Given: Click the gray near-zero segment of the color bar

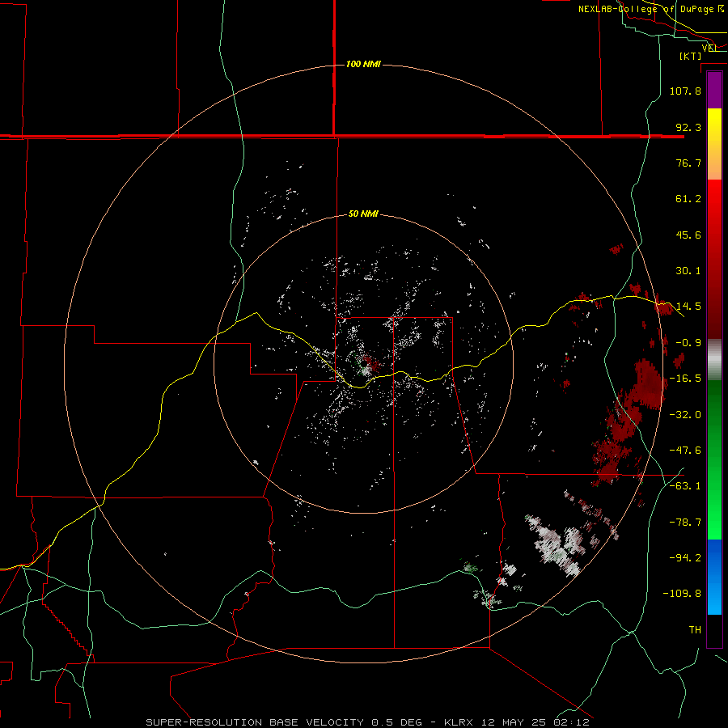Looking at the screenshot, I should pyautogui.click(x=714, y=359).
